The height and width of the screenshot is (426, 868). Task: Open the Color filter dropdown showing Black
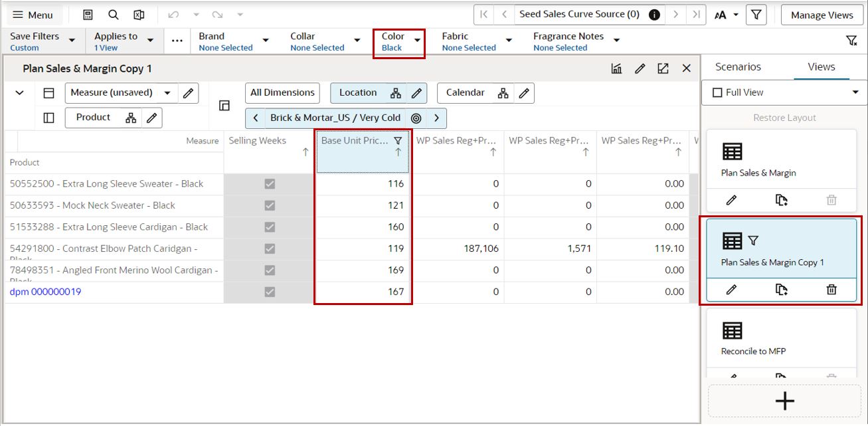416,39
